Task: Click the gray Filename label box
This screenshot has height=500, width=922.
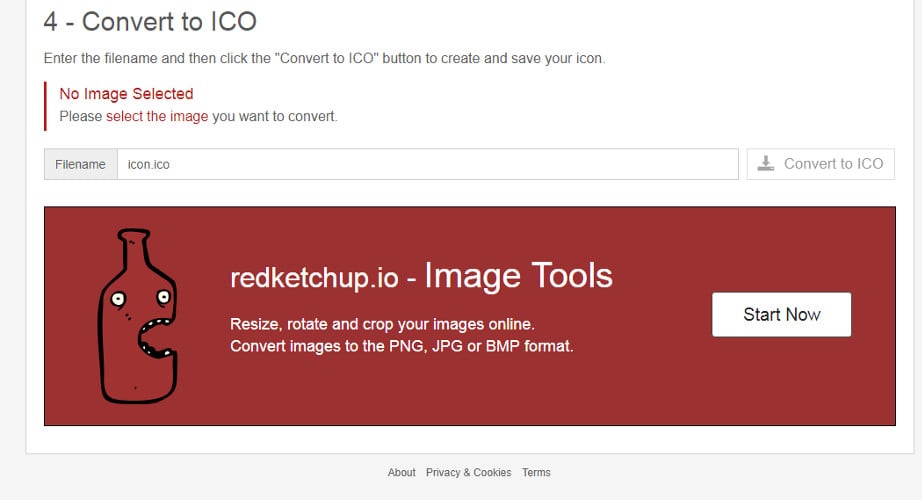Action: tap(80, 164)
